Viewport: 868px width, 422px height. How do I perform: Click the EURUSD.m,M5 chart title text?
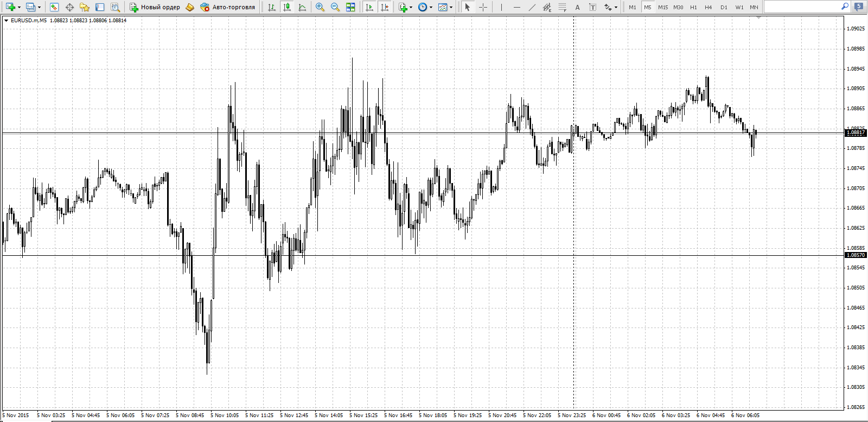(29, 21)
